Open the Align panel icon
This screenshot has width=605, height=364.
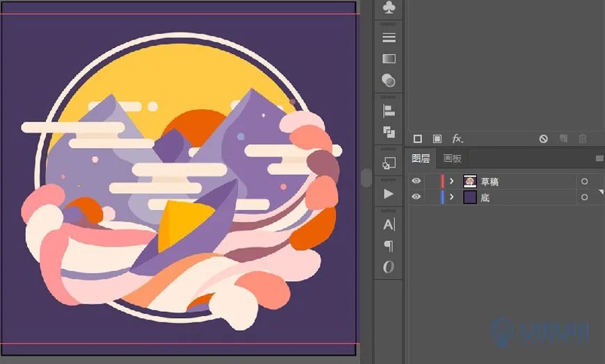[389, 110]
